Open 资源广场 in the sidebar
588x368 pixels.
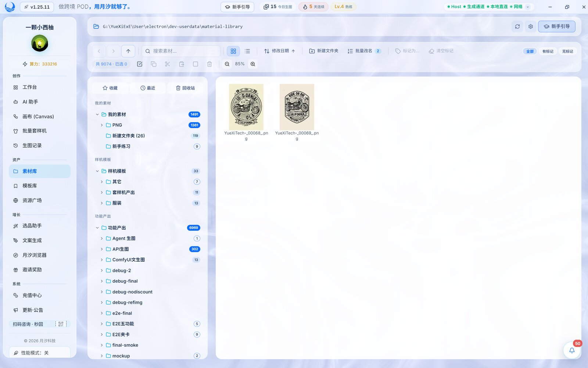40,200
